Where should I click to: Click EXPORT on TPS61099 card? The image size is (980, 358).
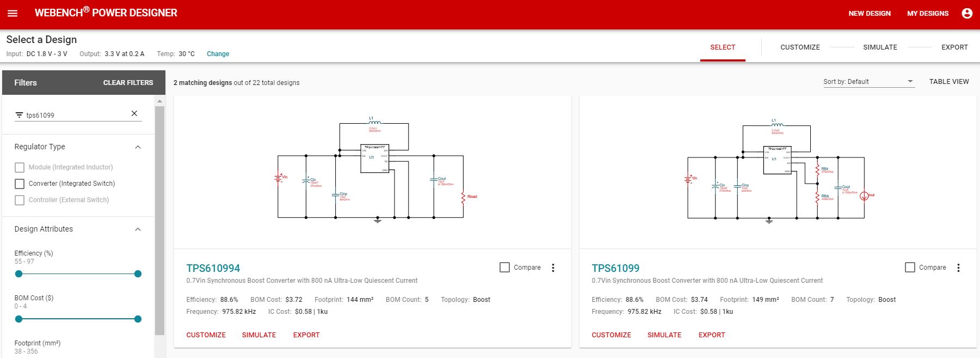coord(712,335)
